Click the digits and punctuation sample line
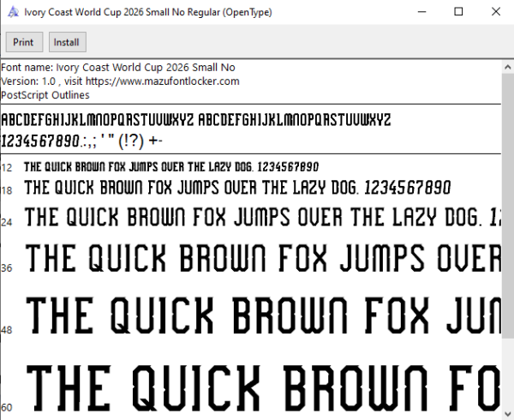The height and width of the screenshot is (420, 514). tap(82, 141)
